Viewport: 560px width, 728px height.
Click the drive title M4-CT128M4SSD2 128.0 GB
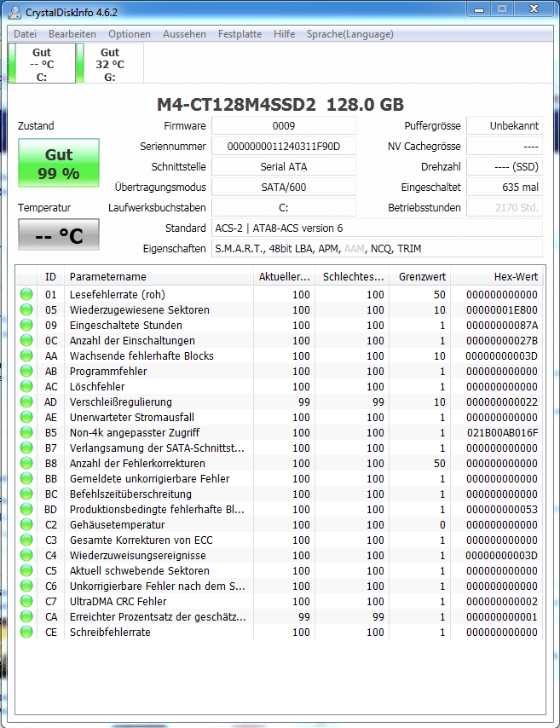pyautogui.click(x=280, y=105)
